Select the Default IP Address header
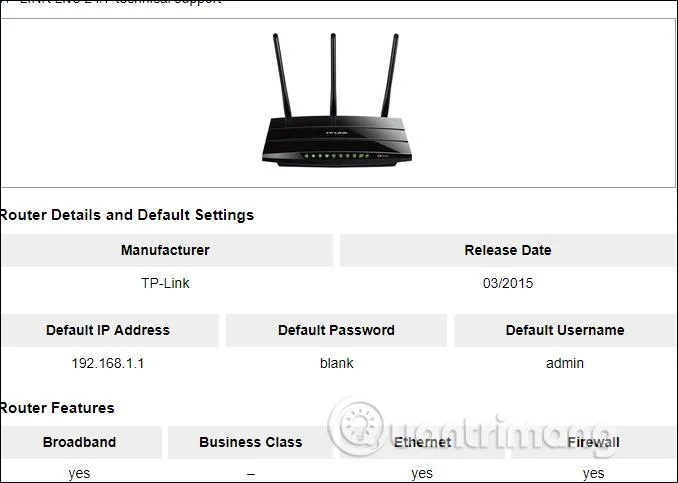This screenshot has width=678, height=483. [109, 330]
